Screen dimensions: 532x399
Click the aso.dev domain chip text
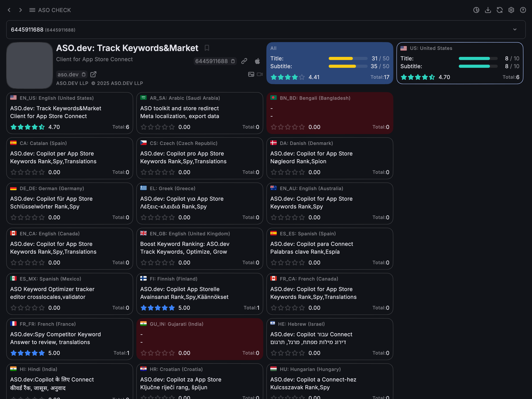pyautogui.click(x=68, y=74)
